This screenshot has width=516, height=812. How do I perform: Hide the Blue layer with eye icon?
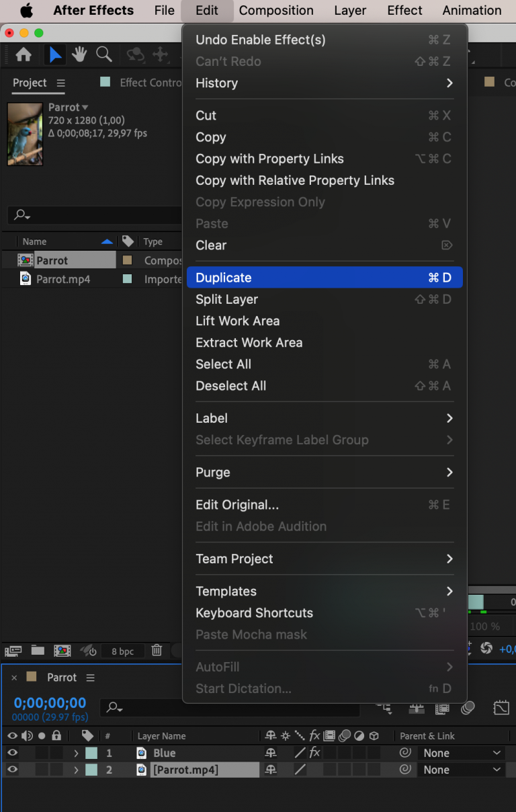12,753
